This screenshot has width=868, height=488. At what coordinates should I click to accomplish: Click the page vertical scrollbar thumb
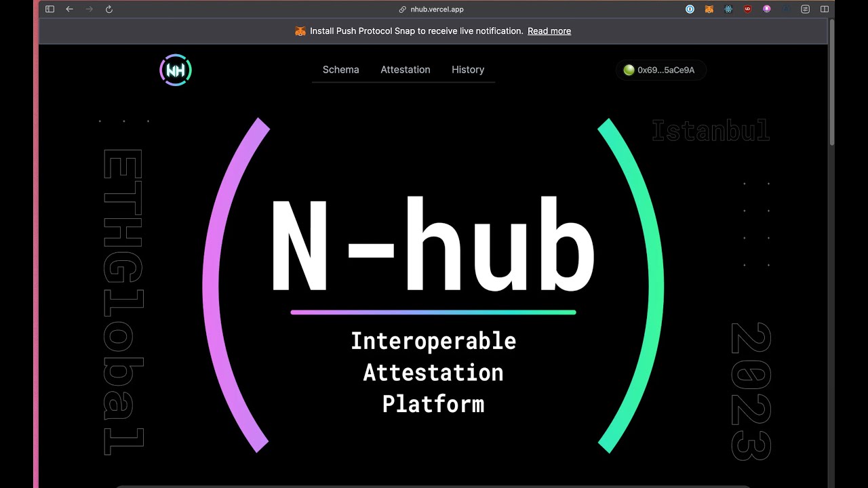(x=831, y=83)
